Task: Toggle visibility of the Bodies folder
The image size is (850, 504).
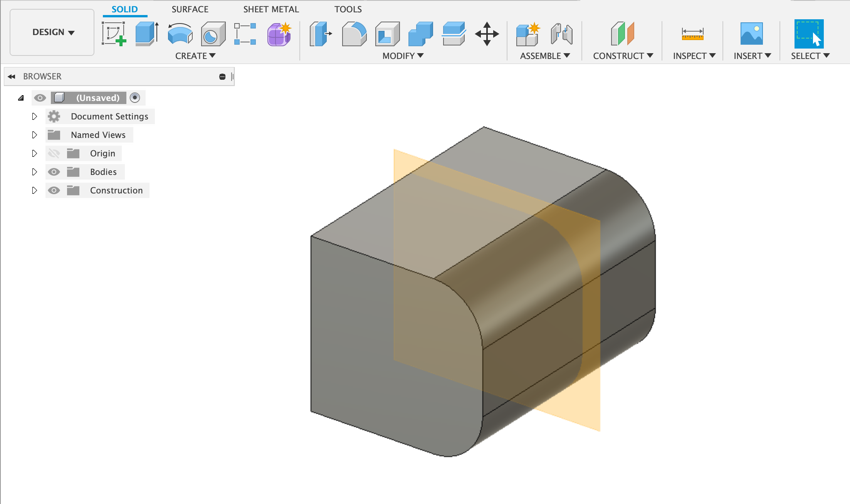Action: [x=54, y=172]
